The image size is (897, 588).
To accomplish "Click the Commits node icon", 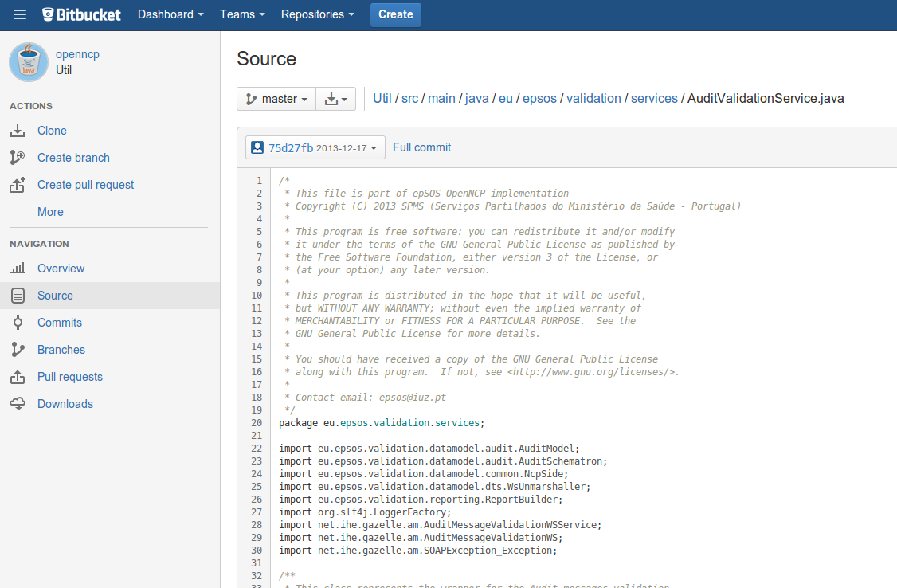I will 18,323.
